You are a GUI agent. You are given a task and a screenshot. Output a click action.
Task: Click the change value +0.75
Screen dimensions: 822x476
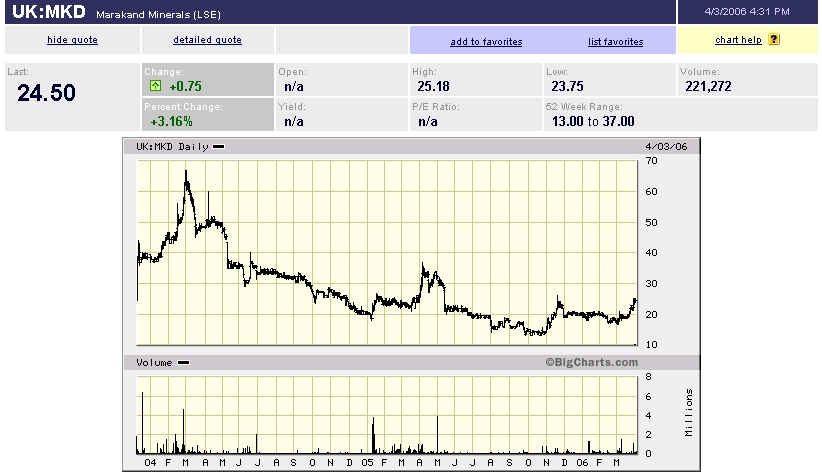[x=186, y=86]
